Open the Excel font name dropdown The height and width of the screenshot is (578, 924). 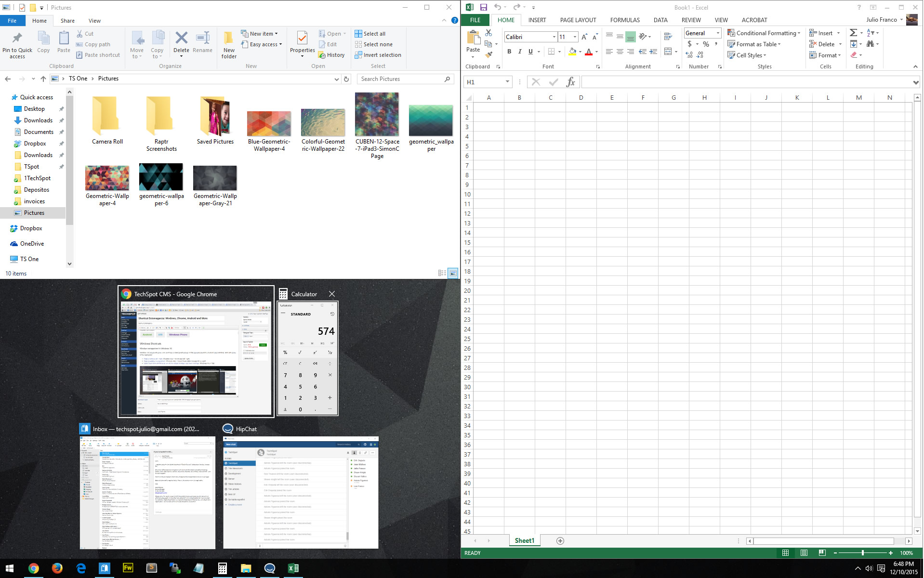(x=554, y=37)
